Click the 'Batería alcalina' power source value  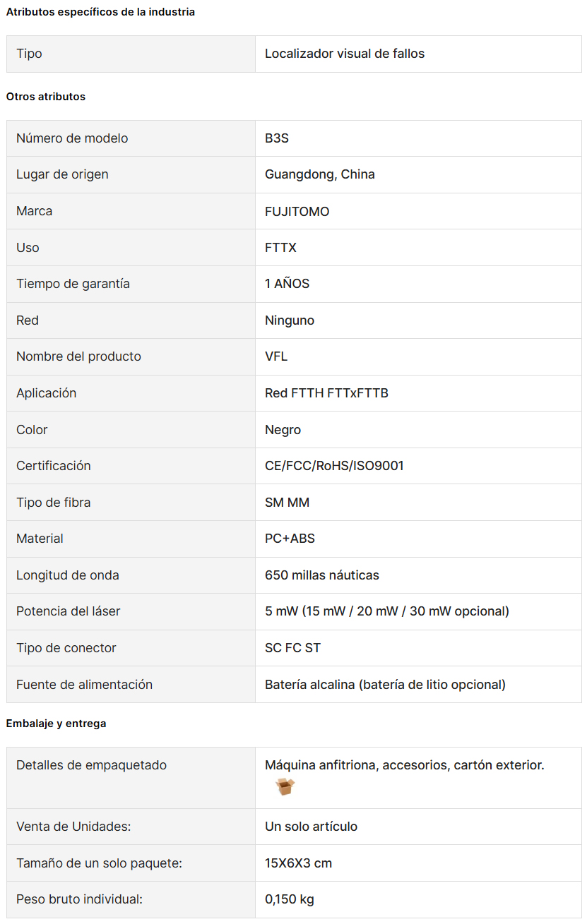point(386,685)
